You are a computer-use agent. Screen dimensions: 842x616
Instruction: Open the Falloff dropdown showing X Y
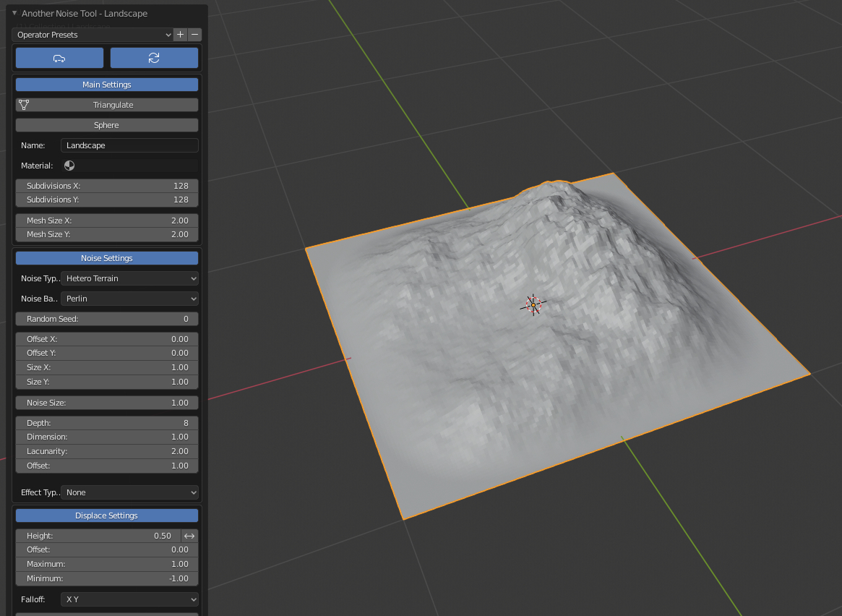(x=129, y=599)
